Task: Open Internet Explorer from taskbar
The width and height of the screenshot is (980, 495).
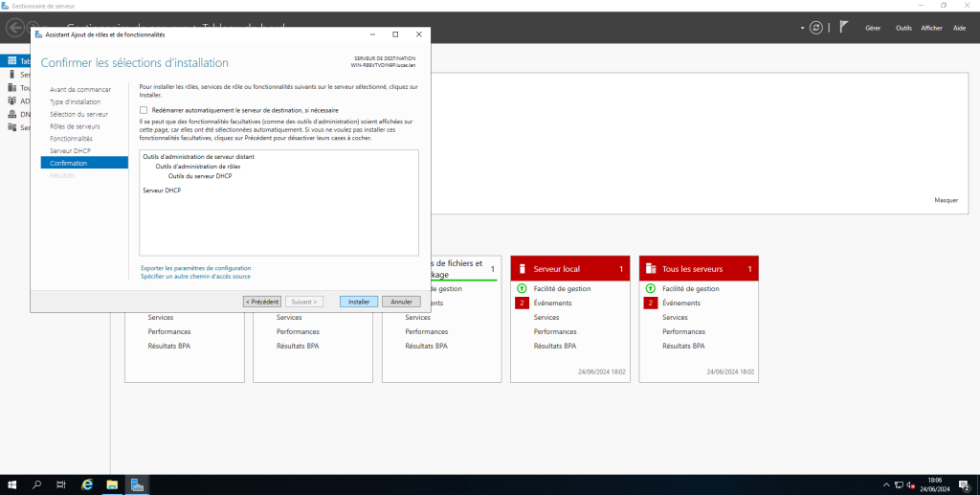Action: click(x=87, y=484)
